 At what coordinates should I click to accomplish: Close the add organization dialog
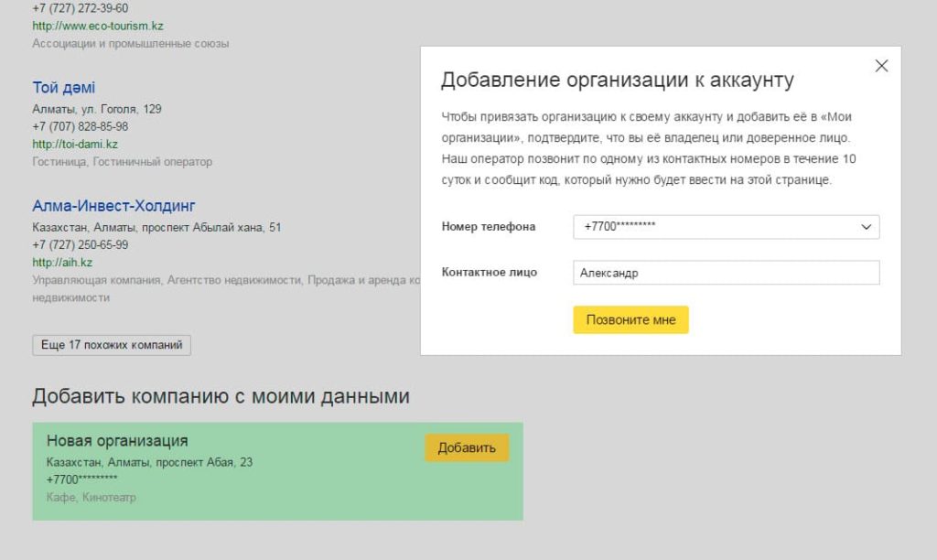(x=881, y=66)
